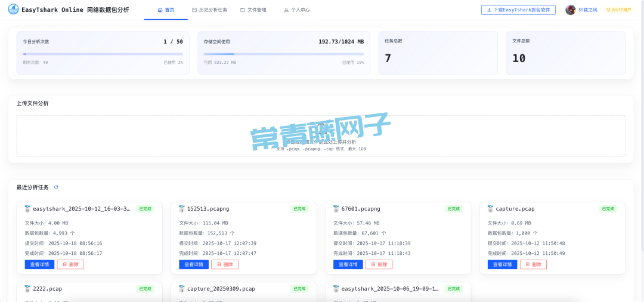Image resolution: width=644 pixels, height=302 pixels.
Task: Delete the 67601.pcapng task
Action: pos(379,264)
